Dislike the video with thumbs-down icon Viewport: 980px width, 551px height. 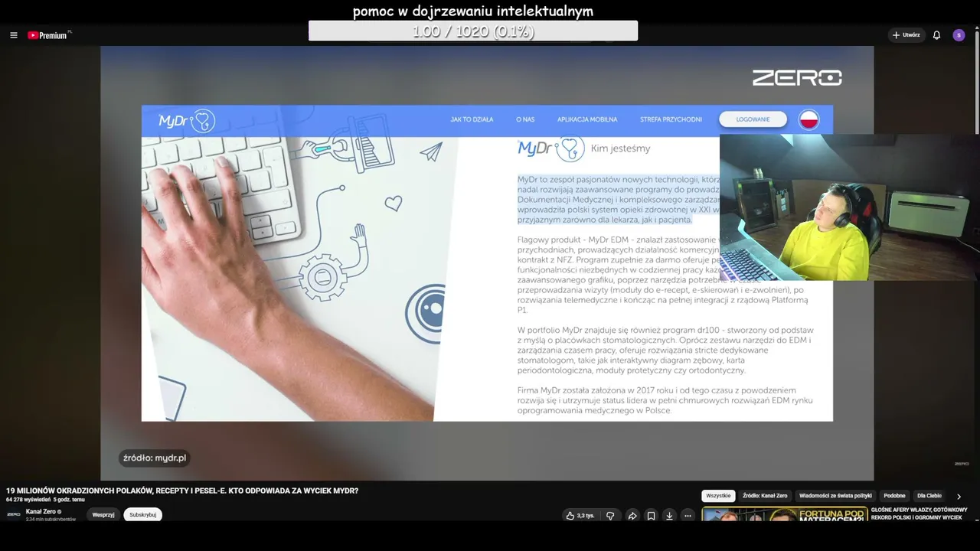click(x=610, y=516)
